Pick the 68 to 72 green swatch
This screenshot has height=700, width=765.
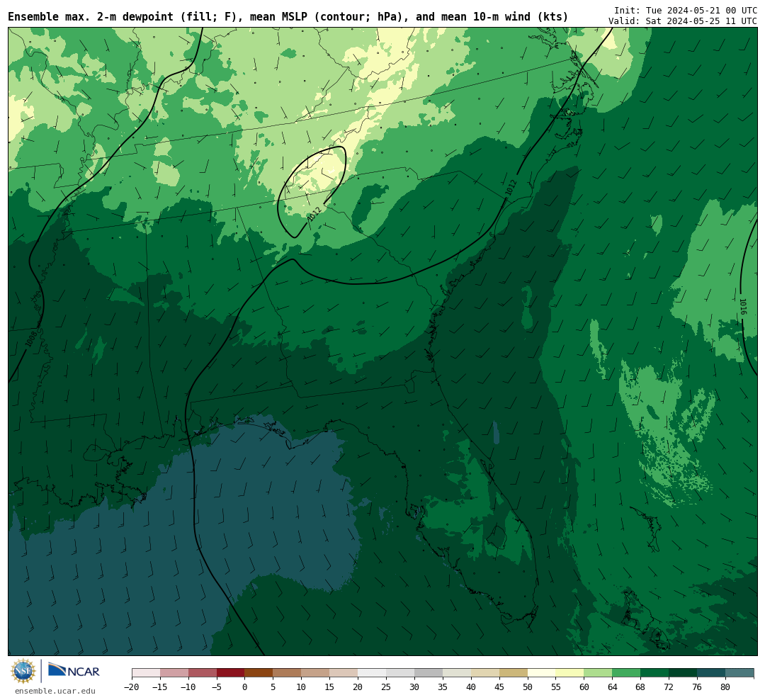(655, 673)
